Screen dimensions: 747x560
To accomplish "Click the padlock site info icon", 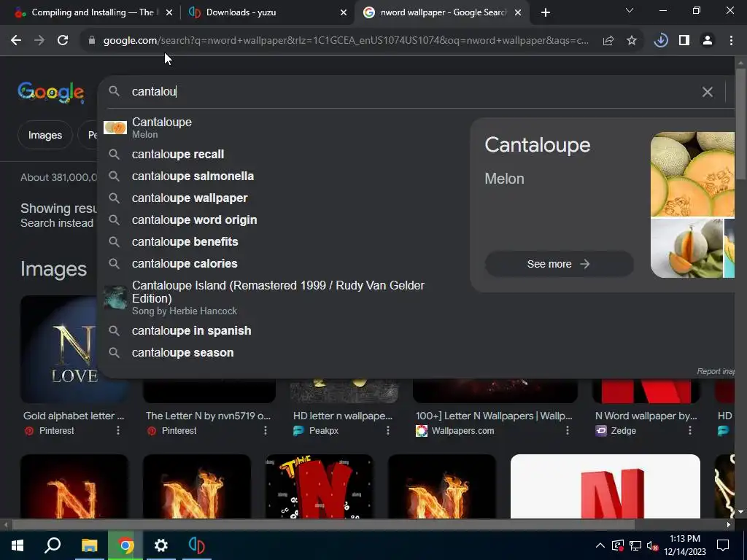I will [92, 41].
